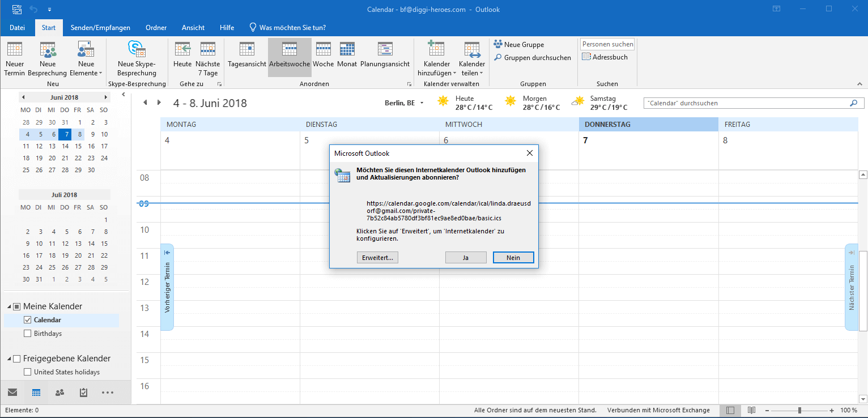Click Neue Gruppe
The image size is (868, 418).
pos(518,44)
